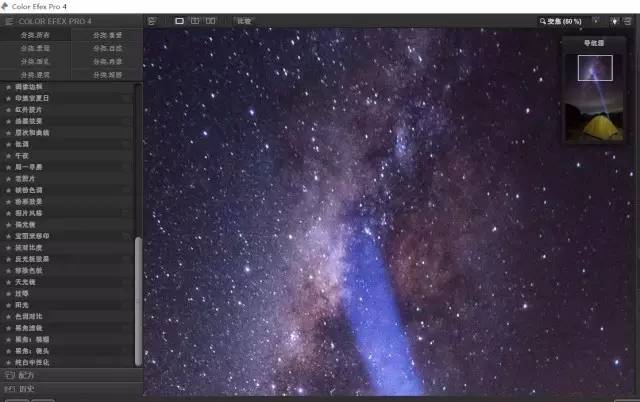Image resolution: width=640 pixels, height=402 pixels.
Task: Choose the 天光镜 filter
Action: [67, 282]
